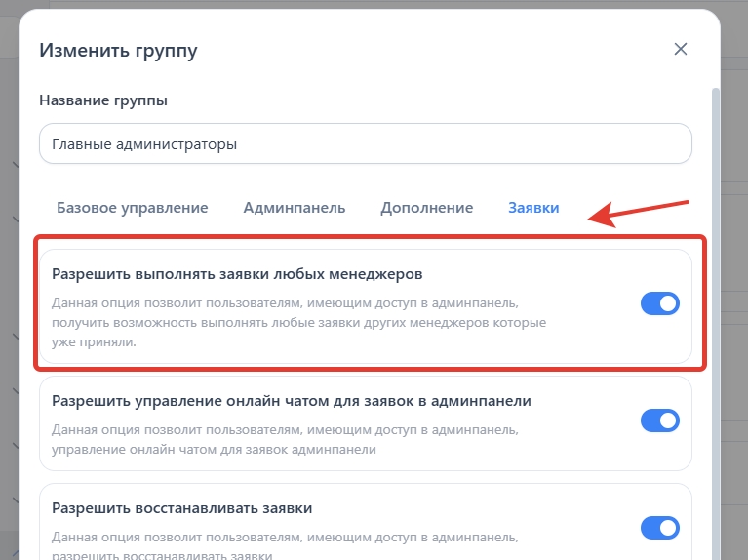Click the active Заявки tab
The width and height of the screenshot is (748, 560).
click(533, 208)
